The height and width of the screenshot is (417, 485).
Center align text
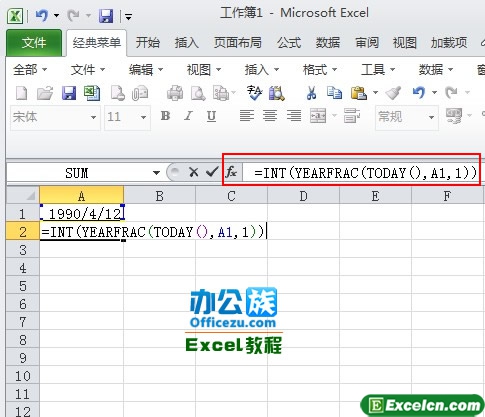click(270, 116)
